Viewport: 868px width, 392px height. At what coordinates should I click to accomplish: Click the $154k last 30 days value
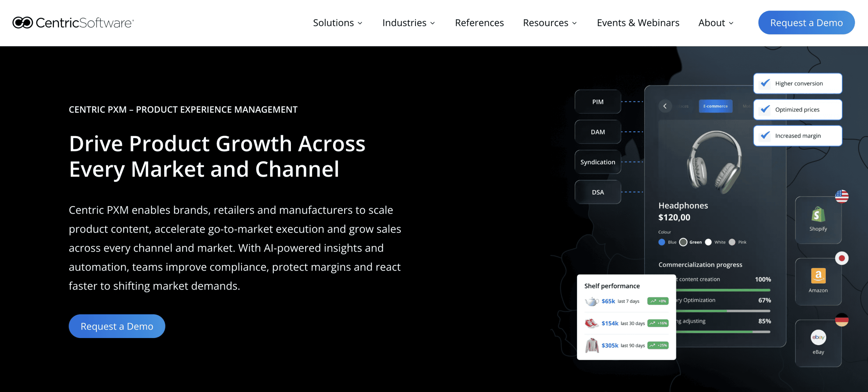[x=623, y=323]
